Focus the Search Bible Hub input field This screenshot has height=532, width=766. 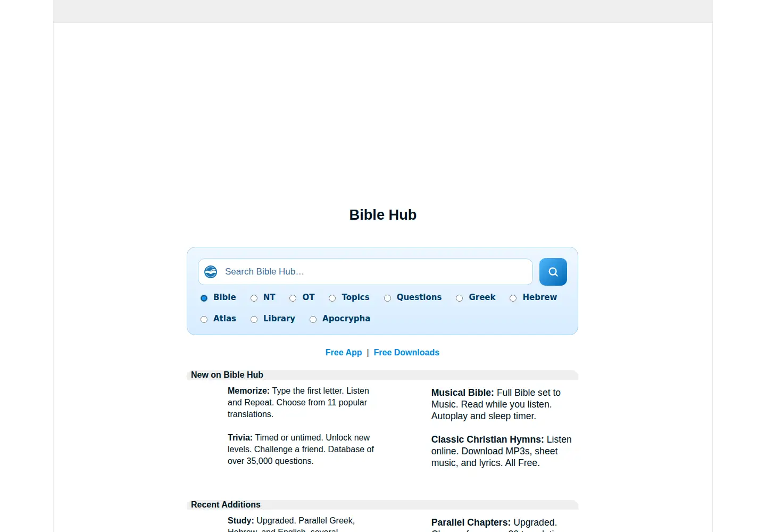pos(365,272)
